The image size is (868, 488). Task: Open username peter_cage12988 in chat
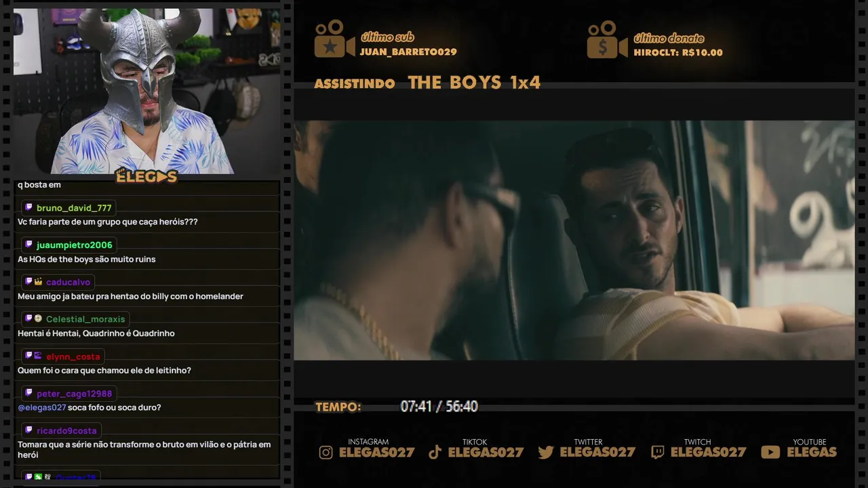pos(75,394)
